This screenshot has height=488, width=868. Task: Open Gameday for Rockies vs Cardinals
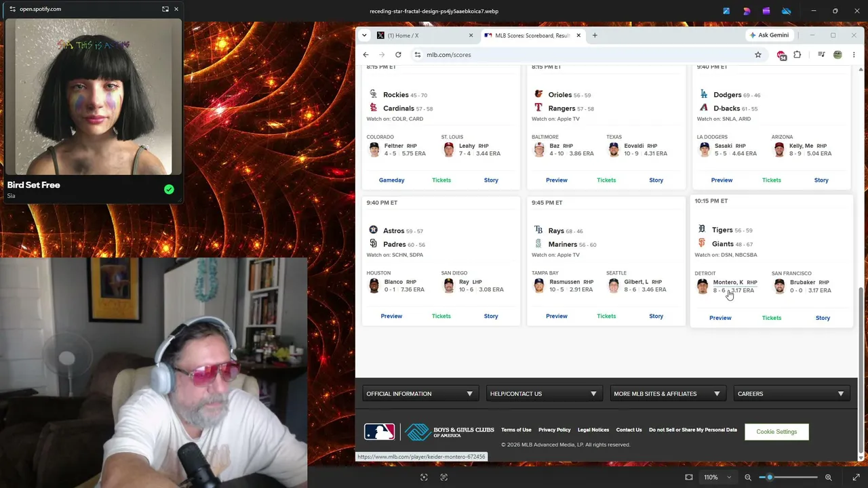391,180
